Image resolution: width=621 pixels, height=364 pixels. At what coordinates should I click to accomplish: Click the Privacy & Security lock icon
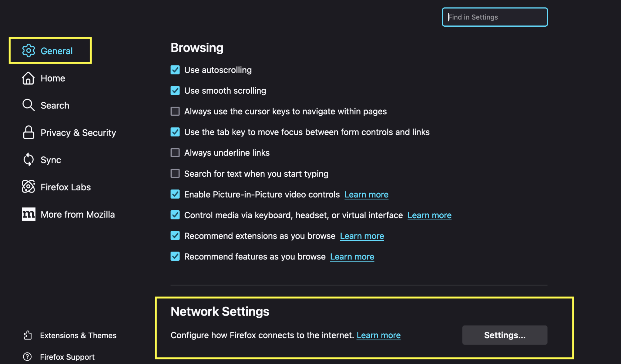(x=29, y=132)
